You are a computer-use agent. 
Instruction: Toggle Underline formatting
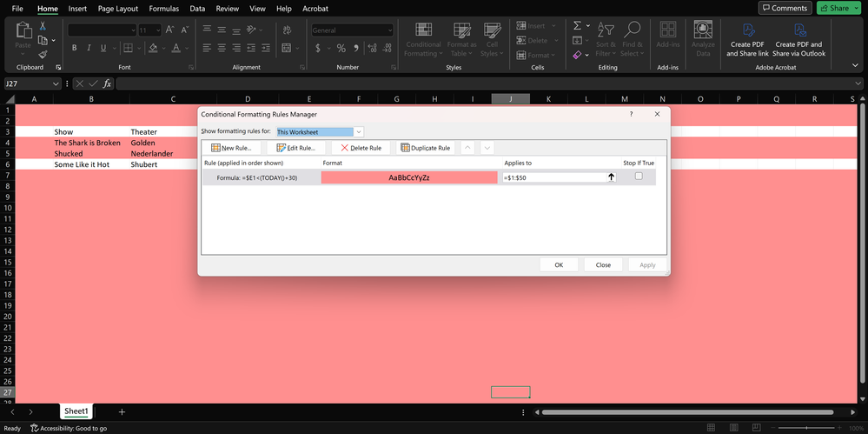point(103,48)
